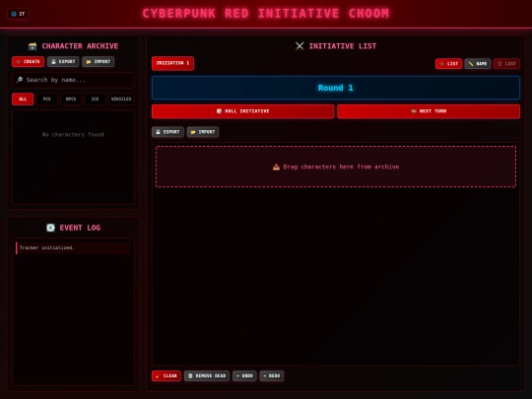Roll initiative with the dice button
Viewport: 532px width, 399px height.
[x=243, y=111]
